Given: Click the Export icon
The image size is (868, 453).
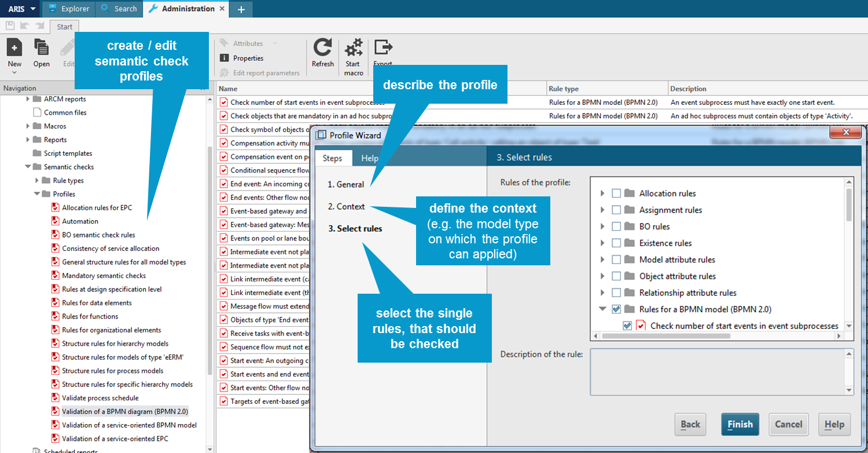Looking at the screenshot, I should (383, 48).
